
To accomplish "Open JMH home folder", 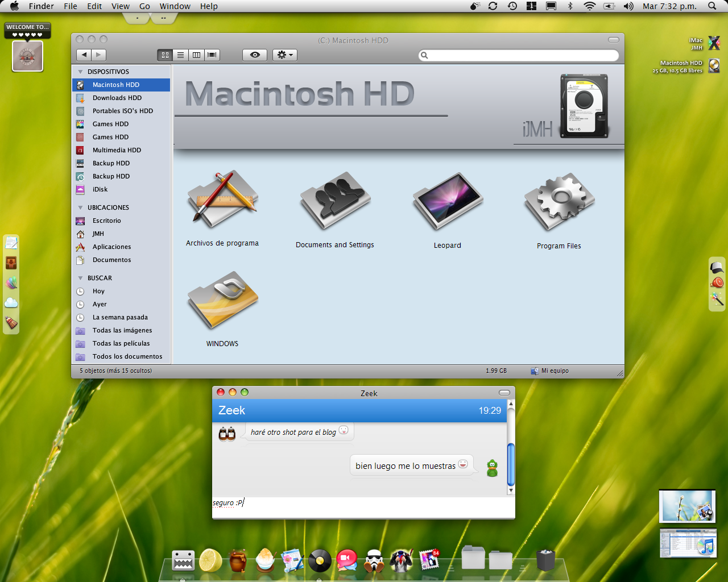I will click(121, 234).
